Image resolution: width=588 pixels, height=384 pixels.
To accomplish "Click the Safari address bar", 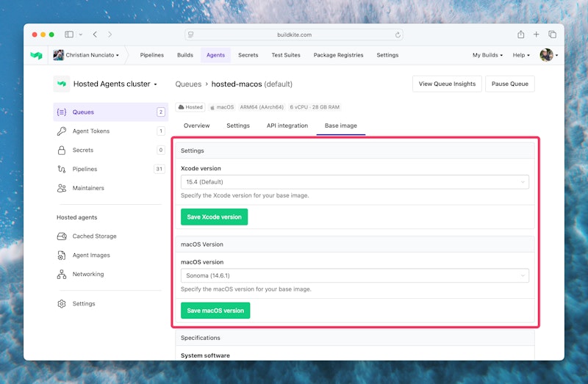I will pyautogui.click(x=294, y=35).
